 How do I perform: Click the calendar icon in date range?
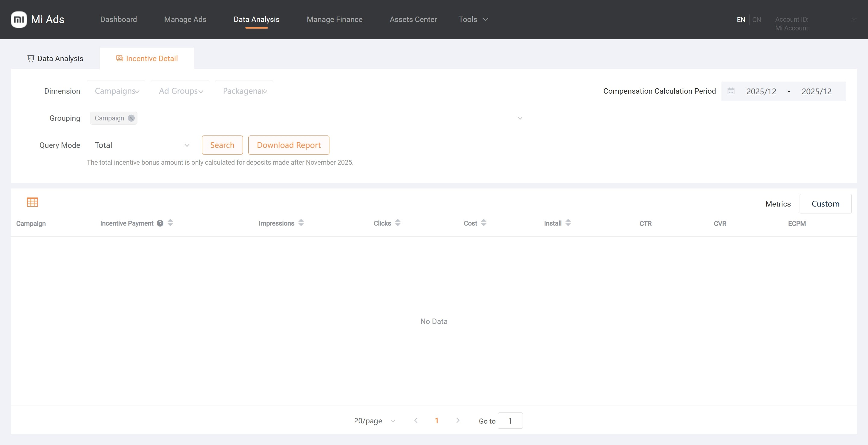731,91
